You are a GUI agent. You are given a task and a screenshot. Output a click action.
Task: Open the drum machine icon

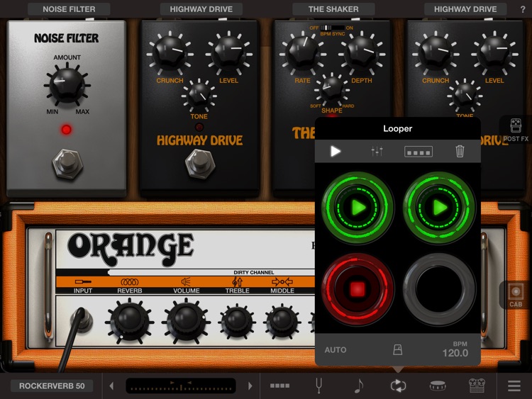coord(438,386)
